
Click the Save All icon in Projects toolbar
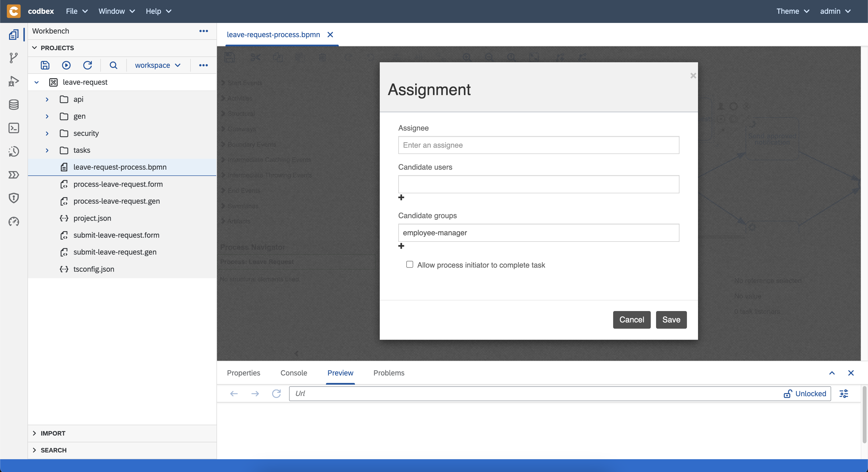45,65
